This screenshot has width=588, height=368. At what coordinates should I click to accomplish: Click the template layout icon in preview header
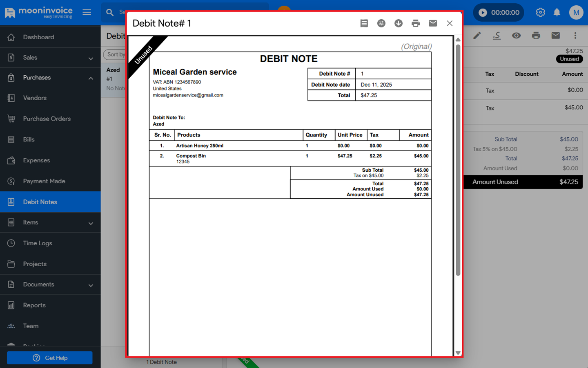[x=364, y=23]
